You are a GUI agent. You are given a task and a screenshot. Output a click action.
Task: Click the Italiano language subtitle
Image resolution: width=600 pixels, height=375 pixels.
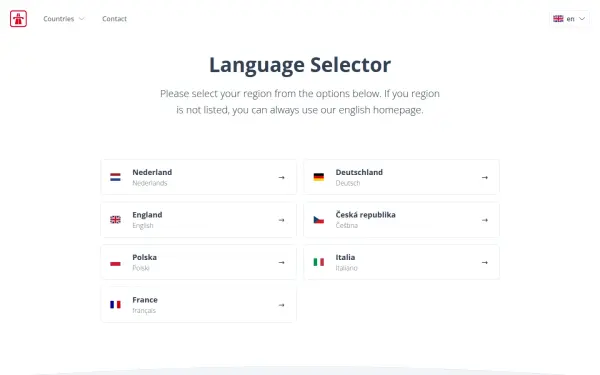pos(346,268)
